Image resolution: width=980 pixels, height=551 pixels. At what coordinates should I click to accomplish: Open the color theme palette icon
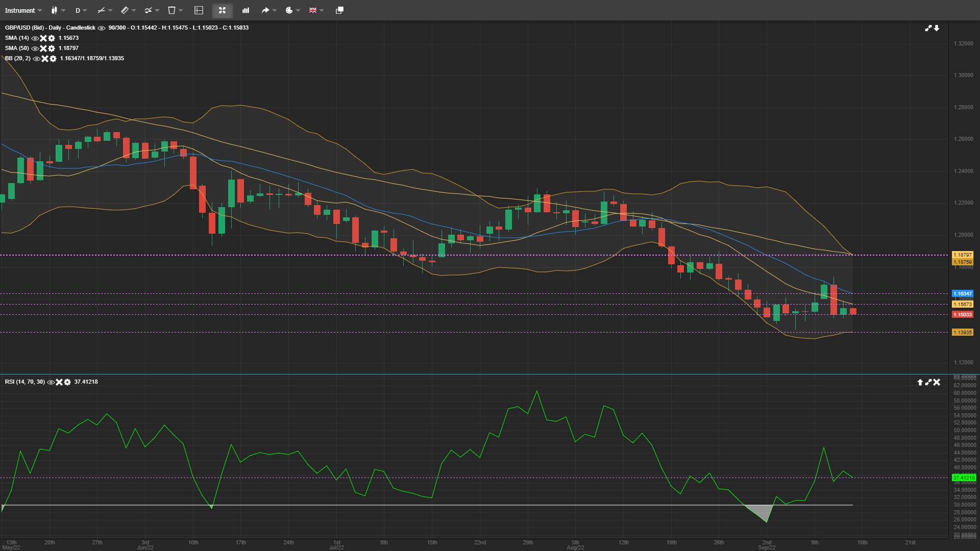point(289,10)
